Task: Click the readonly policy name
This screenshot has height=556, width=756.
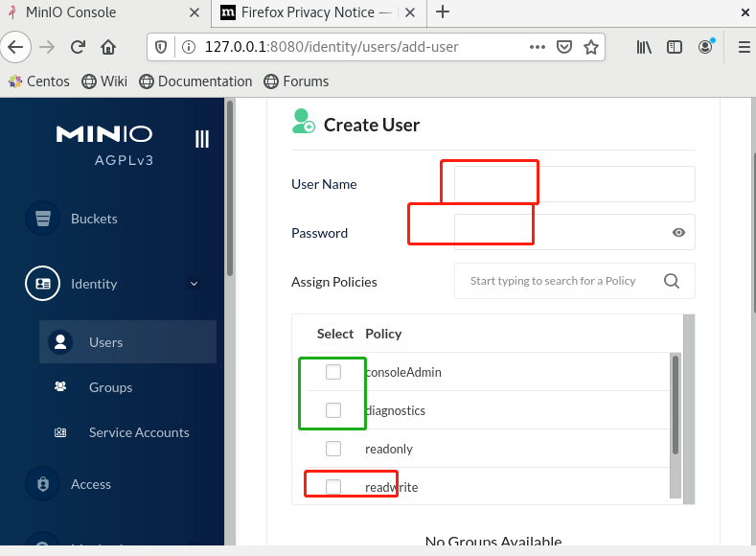Action: [389, 449]
